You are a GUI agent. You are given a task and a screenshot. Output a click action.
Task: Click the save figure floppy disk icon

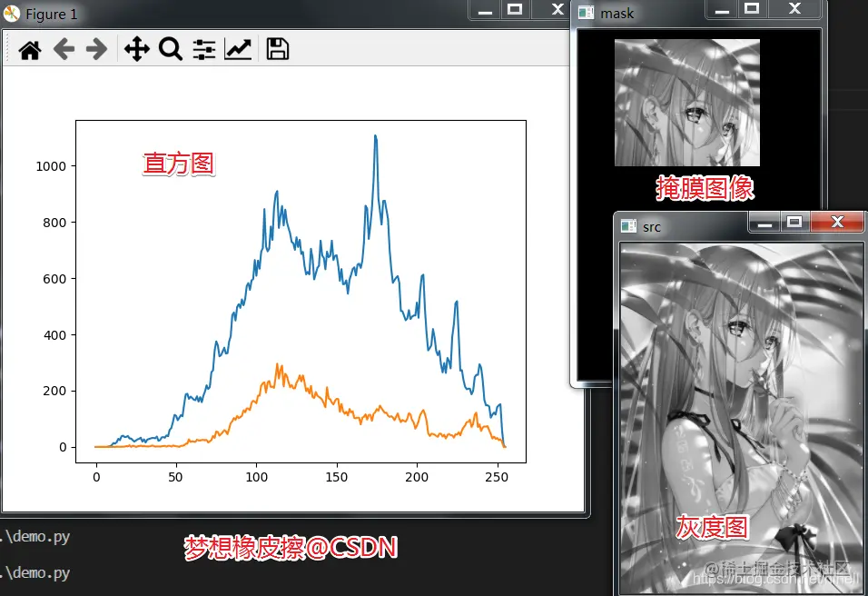pyautogui.click(x=276, y=48)
